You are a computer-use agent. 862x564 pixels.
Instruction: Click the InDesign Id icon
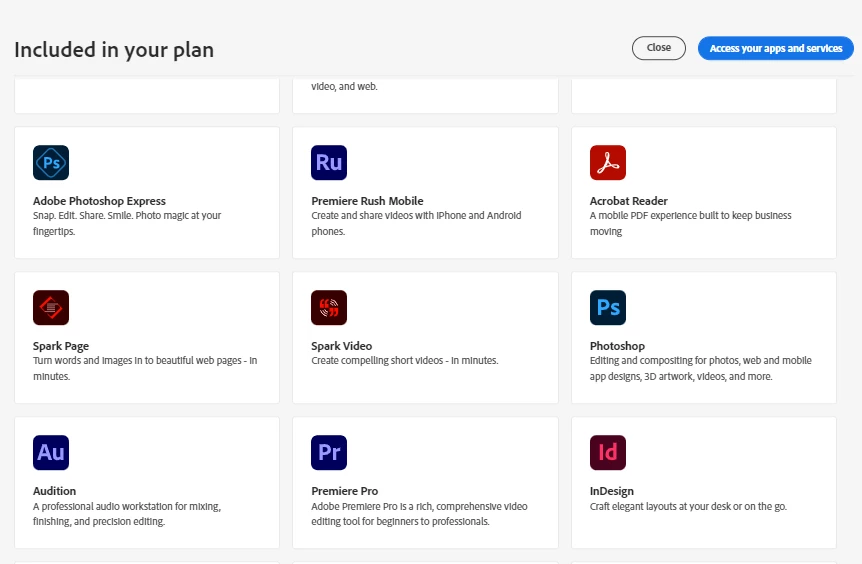point(607,453)
